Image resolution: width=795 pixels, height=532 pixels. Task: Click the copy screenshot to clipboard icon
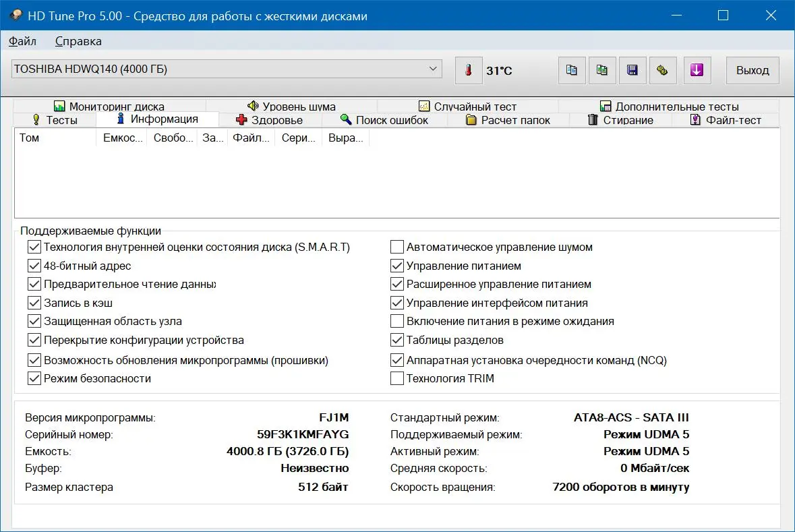coord(602,70)
